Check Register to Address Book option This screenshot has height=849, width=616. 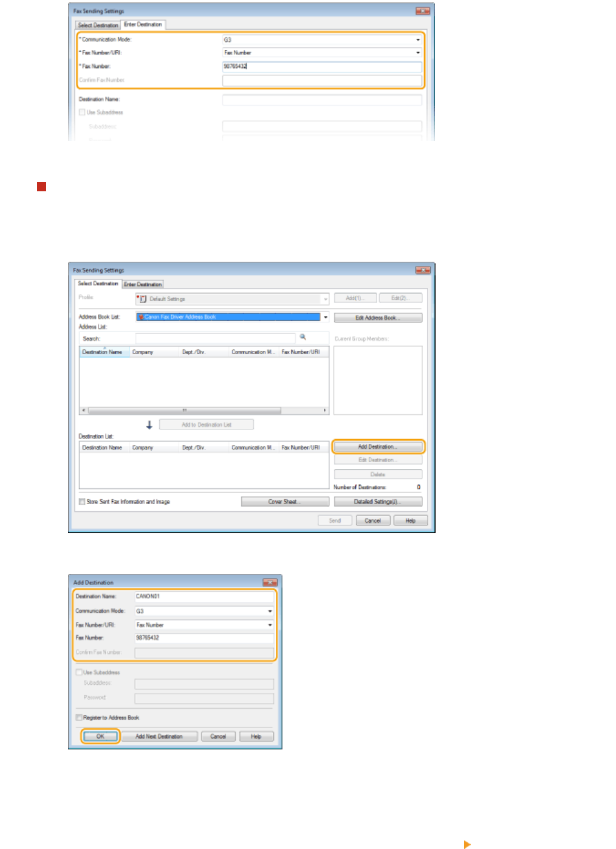pyautogui.click(x=79, y=717)
